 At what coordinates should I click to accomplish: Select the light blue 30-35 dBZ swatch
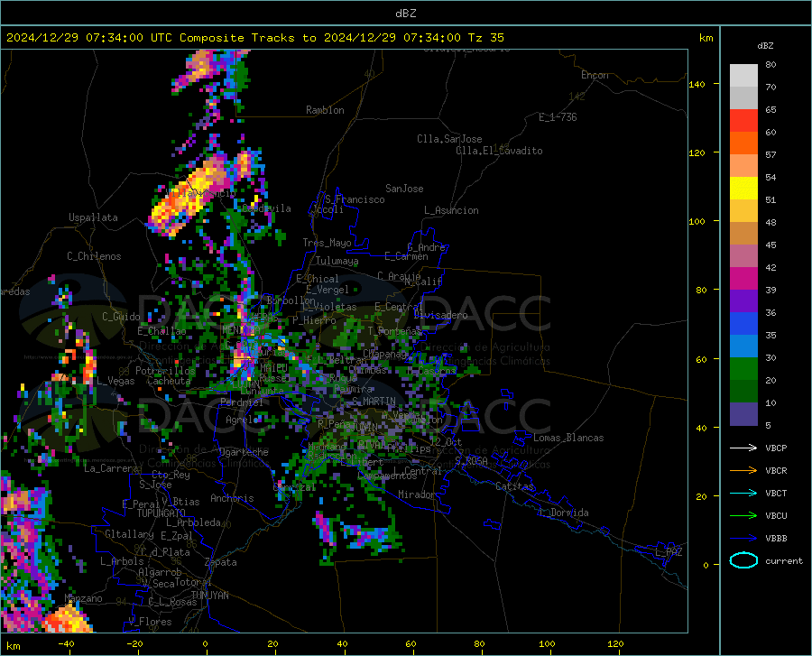click(x=743, y=346)
